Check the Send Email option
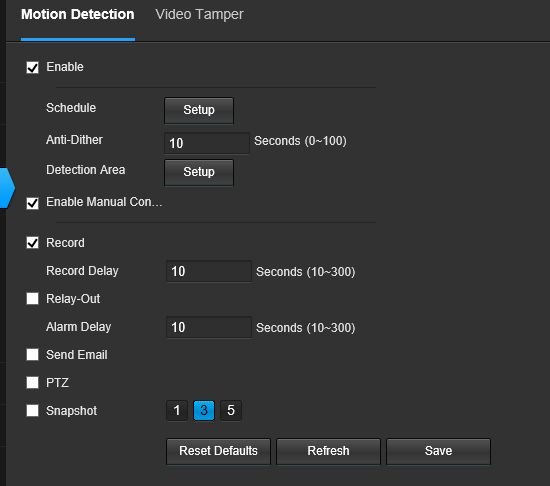This screenshot has width=550, height=486. tap(33, 355)
